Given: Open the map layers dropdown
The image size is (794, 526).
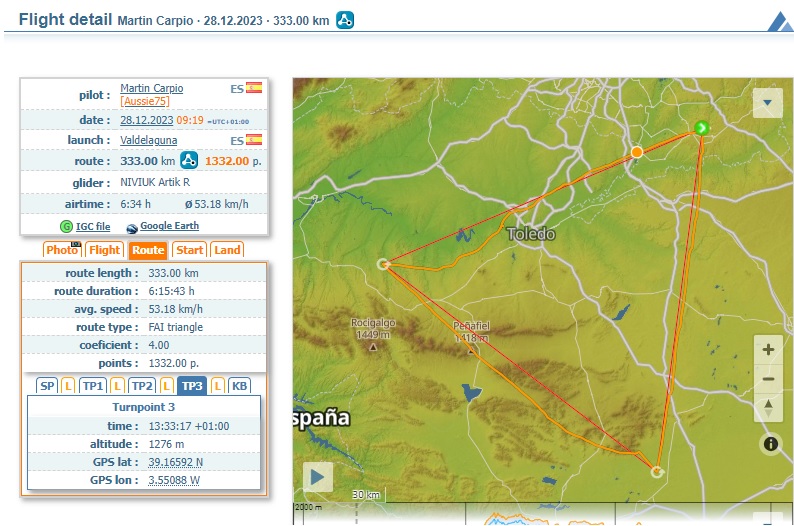Looking at the screenshot, I should (768, 102).
